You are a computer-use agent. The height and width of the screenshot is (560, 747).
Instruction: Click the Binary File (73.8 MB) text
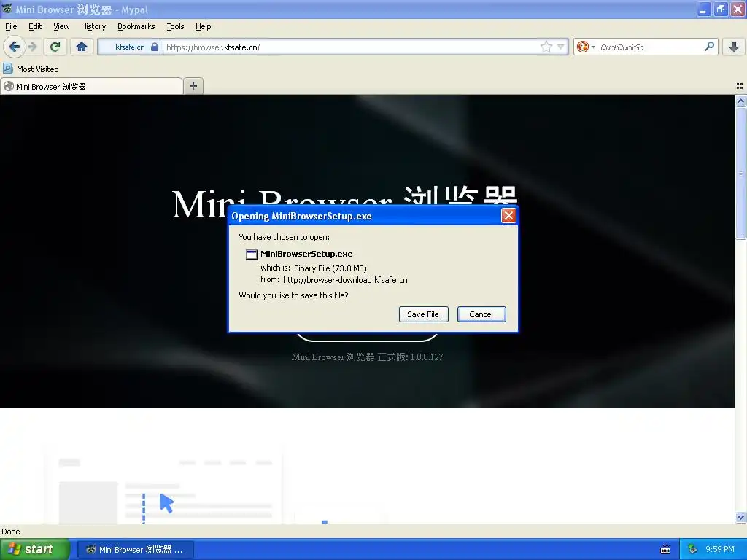(330, 268)
